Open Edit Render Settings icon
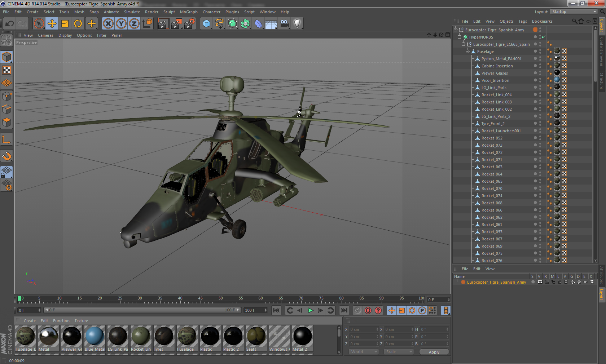The image size is (606, 364). pyautogui.click(x=190, y=24)
